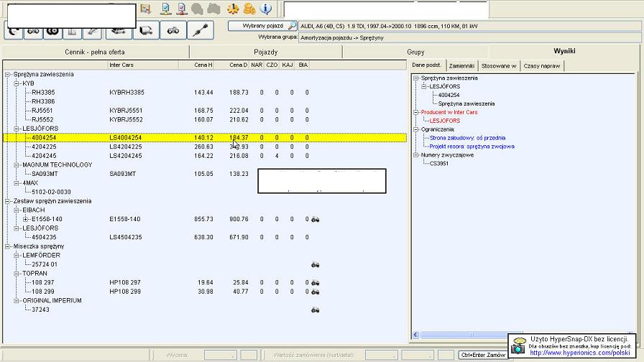The image size is (644, 362).
Task: Collapse ORIGINAL IMPERIUM node
Action: 17,301
